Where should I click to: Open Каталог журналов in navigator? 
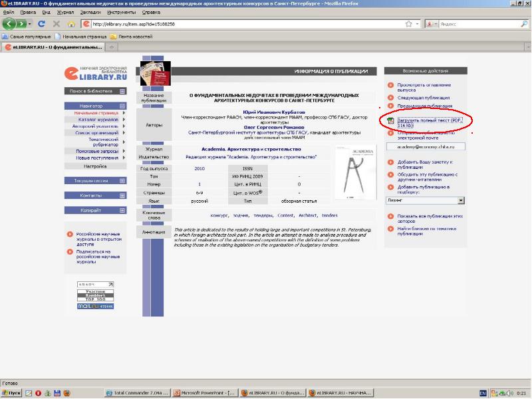click(x=98, y=120)
